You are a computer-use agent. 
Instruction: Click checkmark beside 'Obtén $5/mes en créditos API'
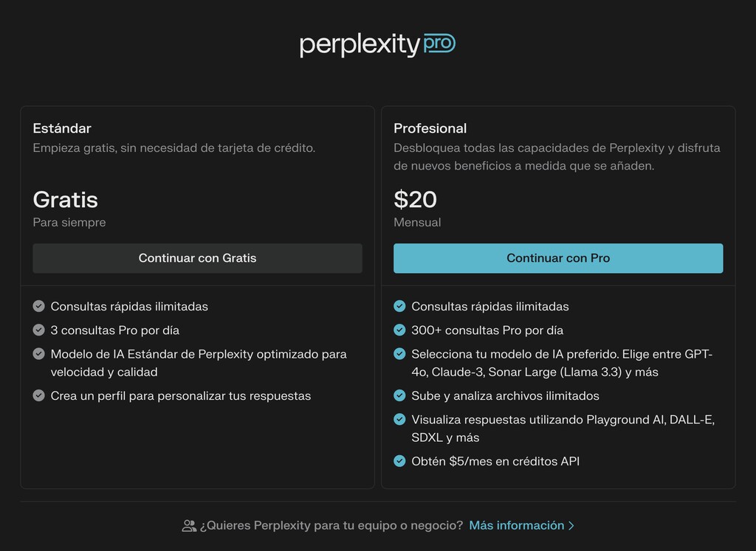[x=400, y=461]
